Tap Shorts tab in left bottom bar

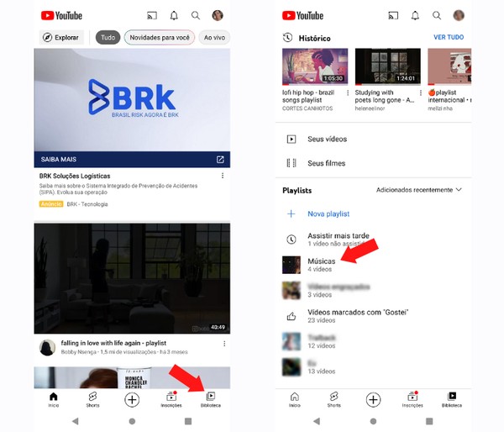pyautogui.click(x=92, y=399)
